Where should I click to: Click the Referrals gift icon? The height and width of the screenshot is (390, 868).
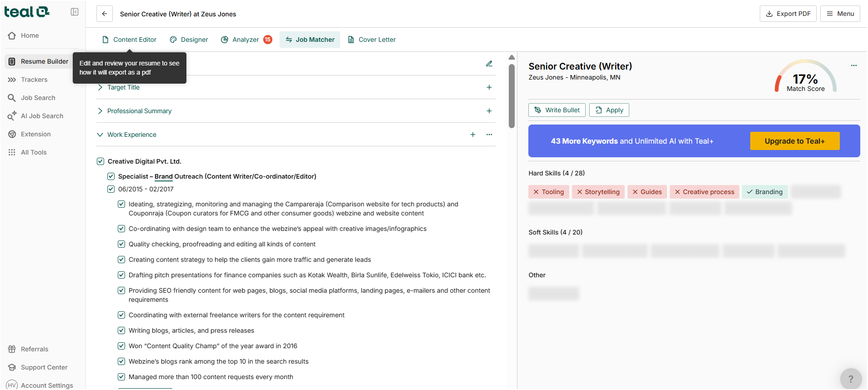[x=12, y=349]
